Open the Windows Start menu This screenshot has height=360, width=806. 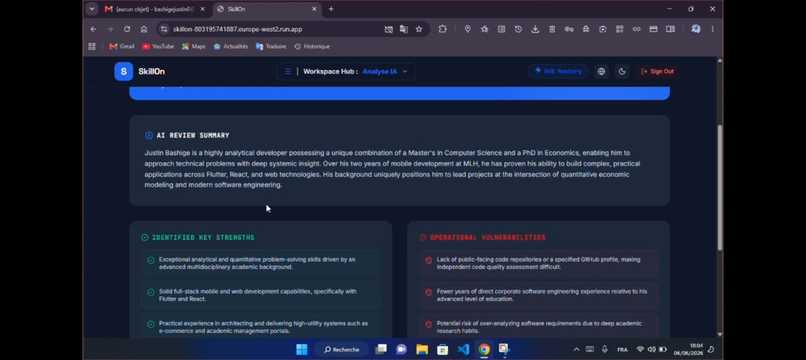pos(302,350)
